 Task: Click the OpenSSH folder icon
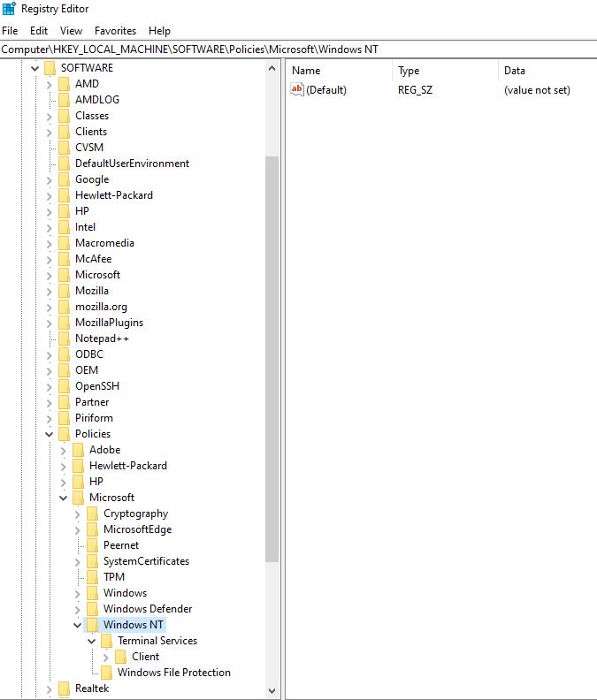click(65, 386)
